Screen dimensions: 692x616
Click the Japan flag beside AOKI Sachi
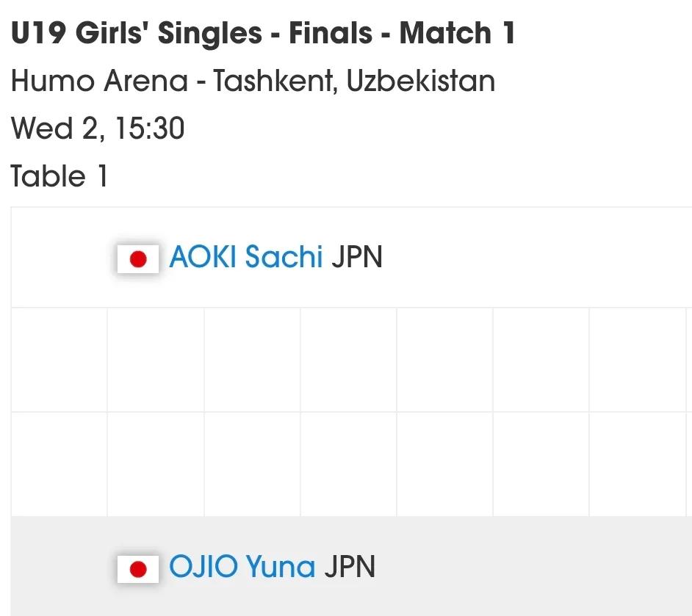coord(137,259)
